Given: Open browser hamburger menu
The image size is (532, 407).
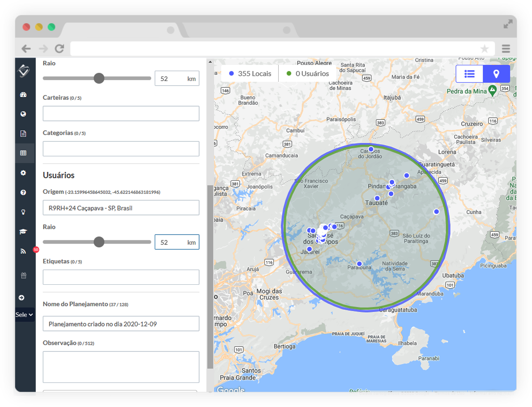Looking at the screenshot, I should (506, 48).
